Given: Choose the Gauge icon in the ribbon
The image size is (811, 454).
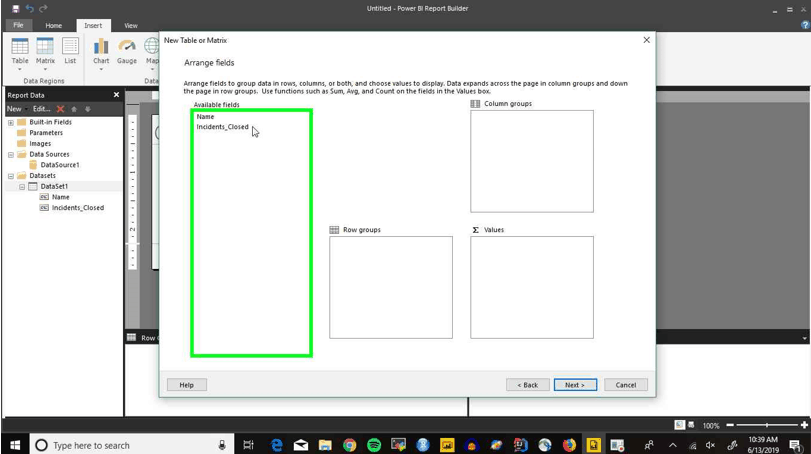Looking at the screenshot, I should pyautogui.click(x=127, y=46).
